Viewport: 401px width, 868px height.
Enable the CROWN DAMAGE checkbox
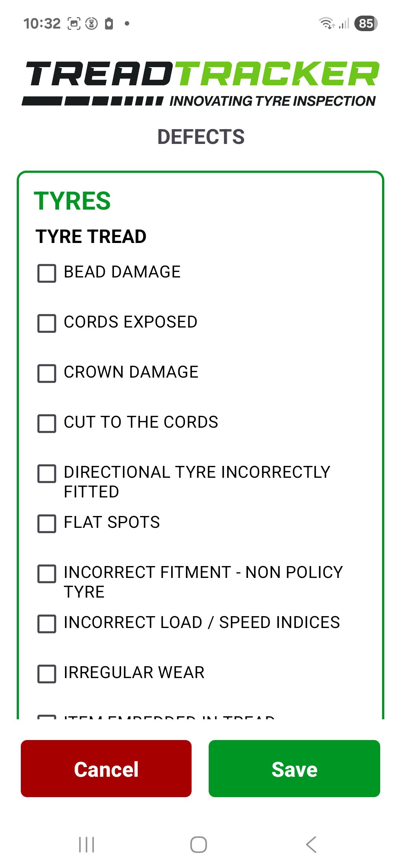(47, 374)
